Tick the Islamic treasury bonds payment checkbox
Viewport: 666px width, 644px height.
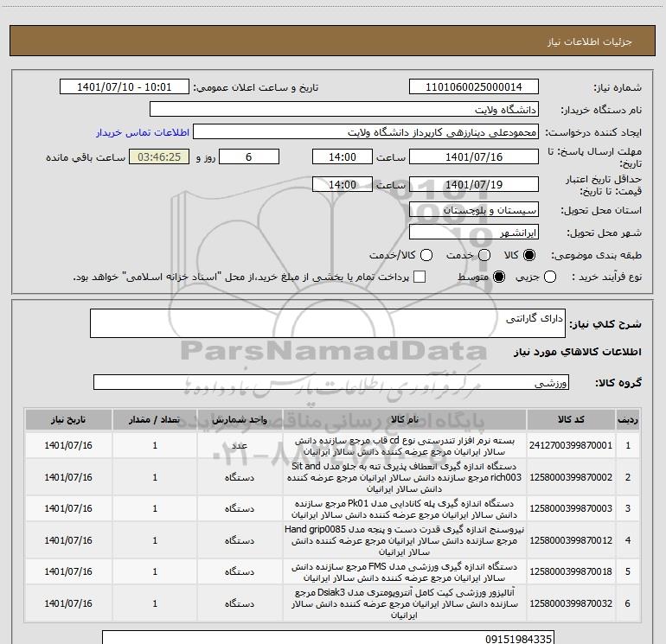pyautogui.click(x=419, y=277)
